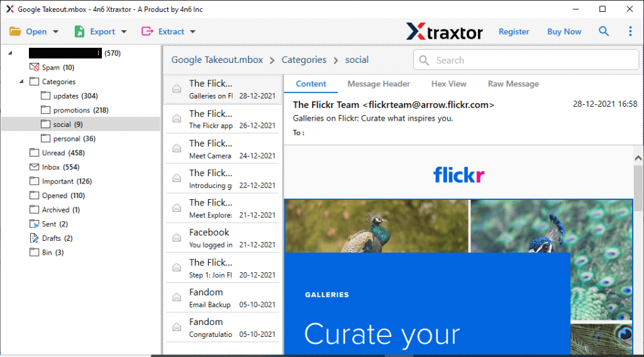Open the Raw Message tab
644x357 pixels.
513,84
